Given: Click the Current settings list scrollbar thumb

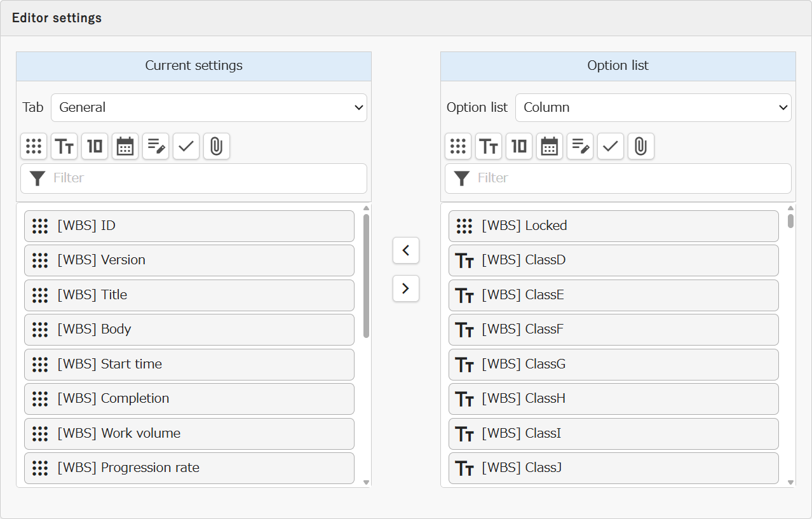Looking at the screenshot, I should click(x=366, y=276).
